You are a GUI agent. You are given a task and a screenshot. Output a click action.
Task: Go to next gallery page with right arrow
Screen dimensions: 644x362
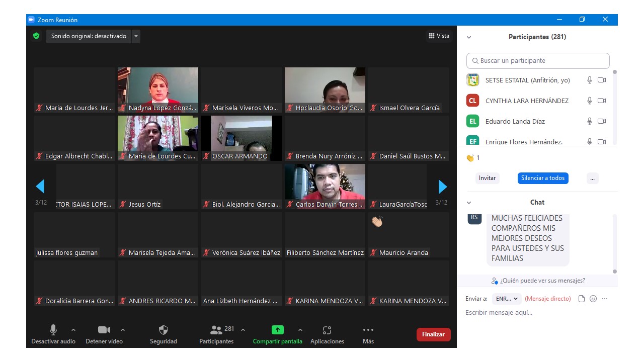click(443, 187)
